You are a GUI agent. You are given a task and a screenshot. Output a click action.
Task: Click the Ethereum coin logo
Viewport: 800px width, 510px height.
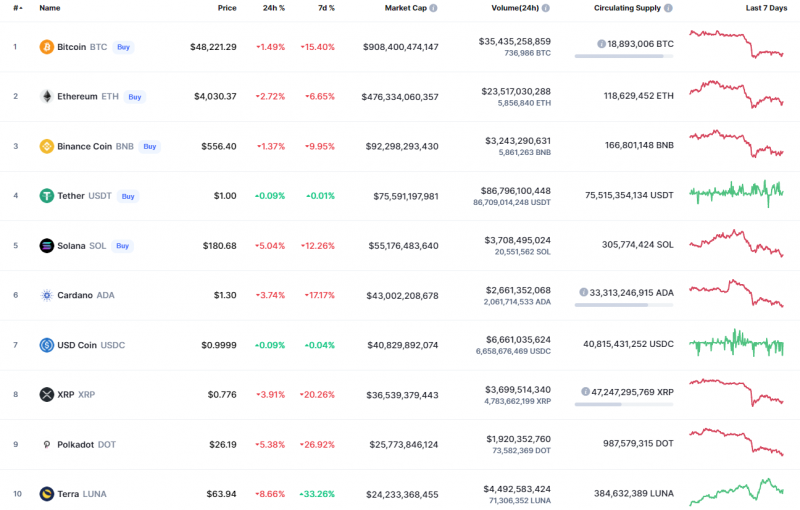tap(46, 96)
